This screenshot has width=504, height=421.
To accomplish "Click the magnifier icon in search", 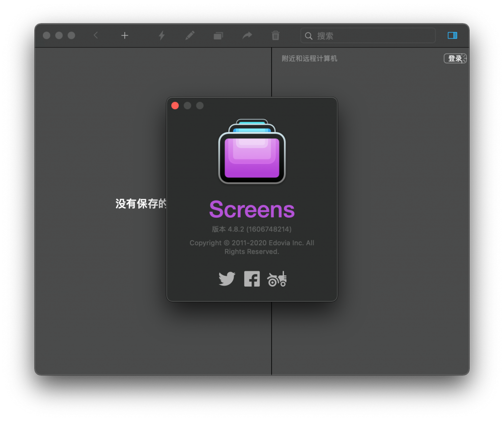I will [309, 36].
